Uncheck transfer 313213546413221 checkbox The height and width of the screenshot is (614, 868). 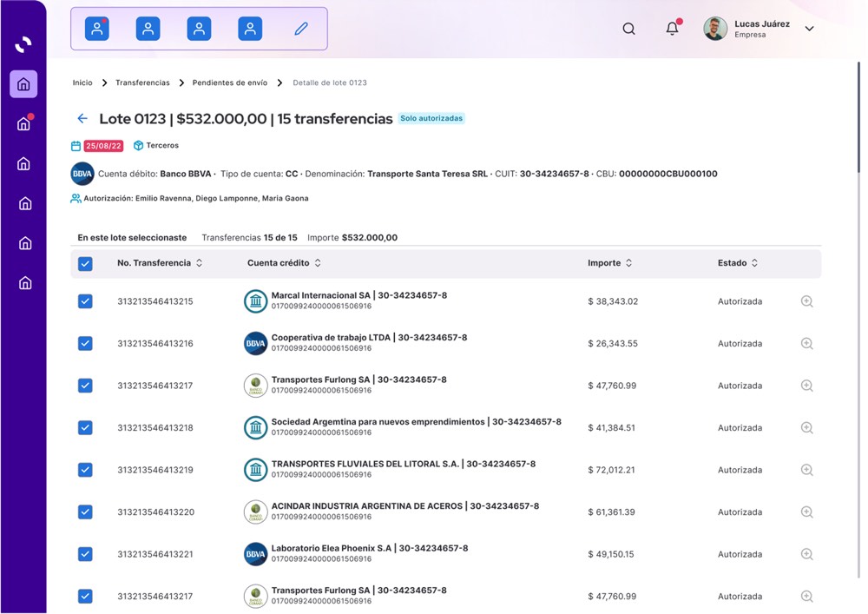click(85, 554)
